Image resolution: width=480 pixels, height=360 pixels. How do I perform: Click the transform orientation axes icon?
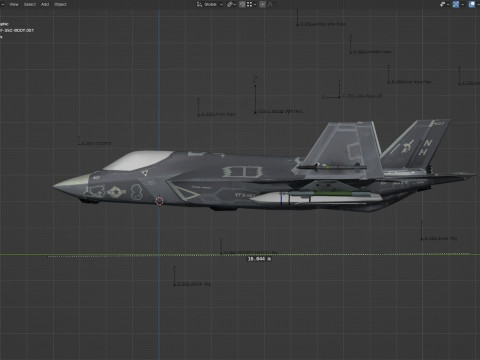tap(199, 4)
